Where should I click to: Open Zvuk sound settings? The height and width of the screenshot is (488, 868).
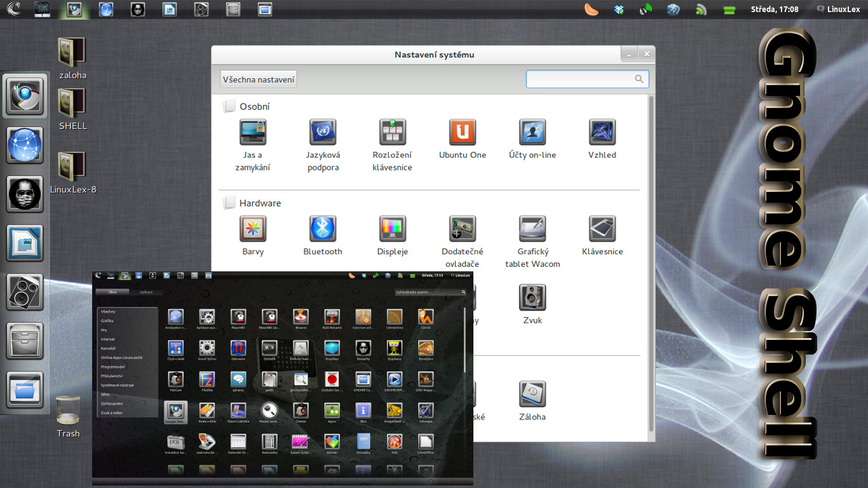(x=532, y=304)
